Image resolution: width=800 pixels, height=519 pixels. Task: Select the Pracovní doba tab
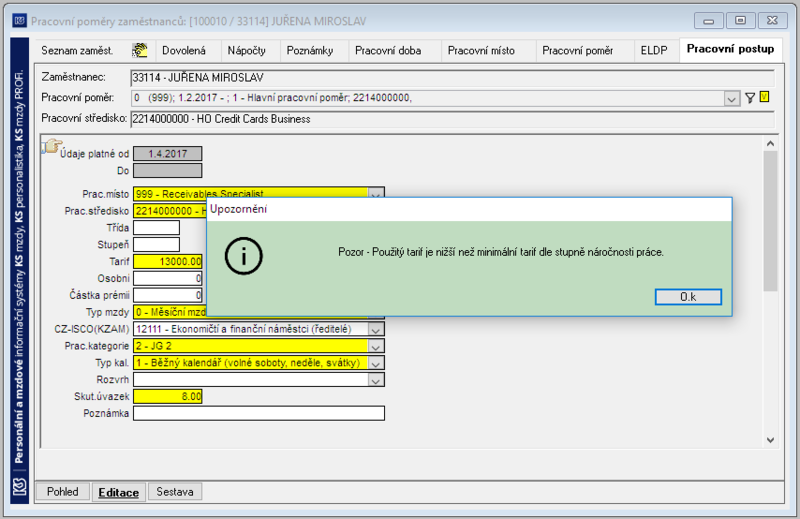388,51
